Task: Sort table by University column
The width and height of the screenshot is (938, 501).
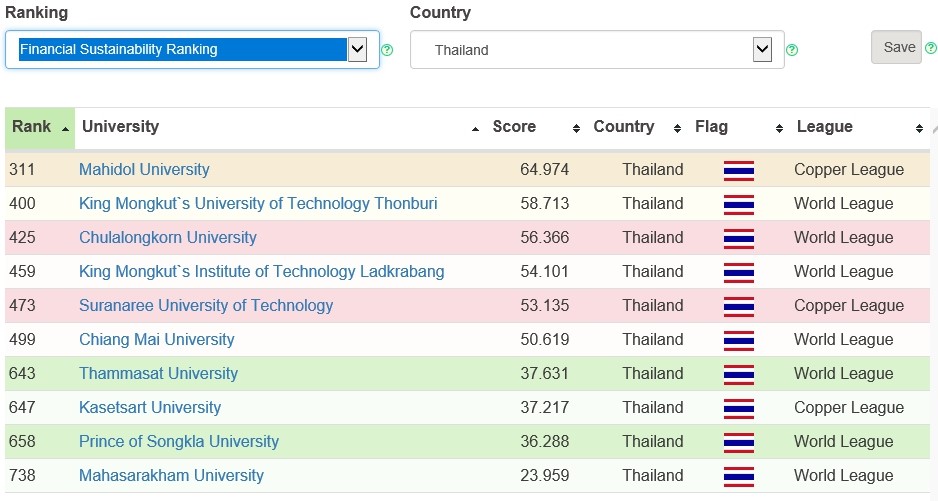Action: coord(280,127)
